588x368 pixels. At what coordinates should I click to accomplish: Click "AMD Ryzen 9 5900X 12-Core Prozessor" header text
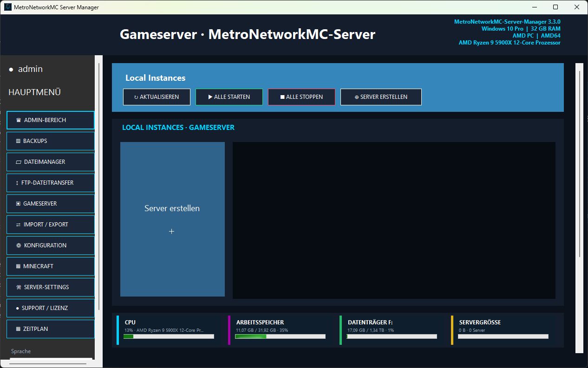[x=510, y=43]
